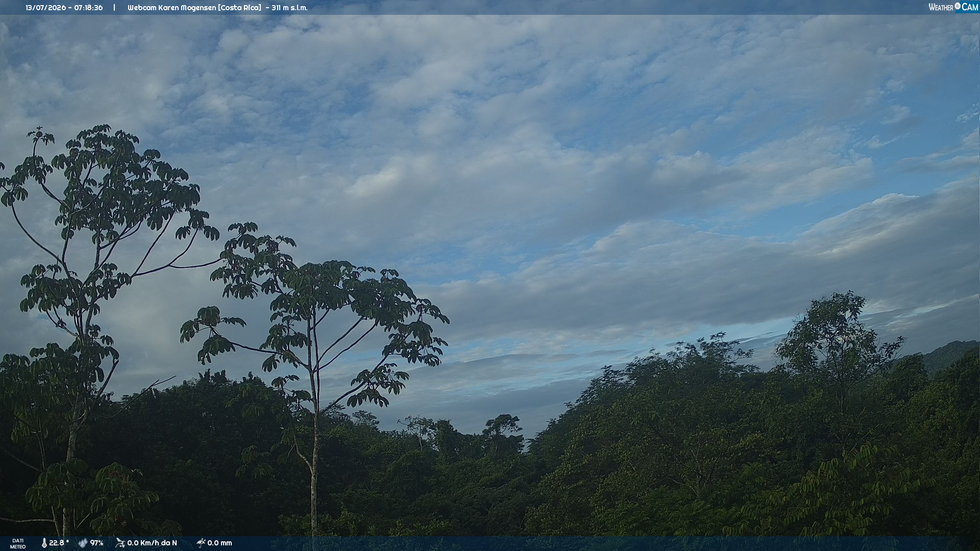
Task: Click the wind vane icon
Action: click(120, 543)
